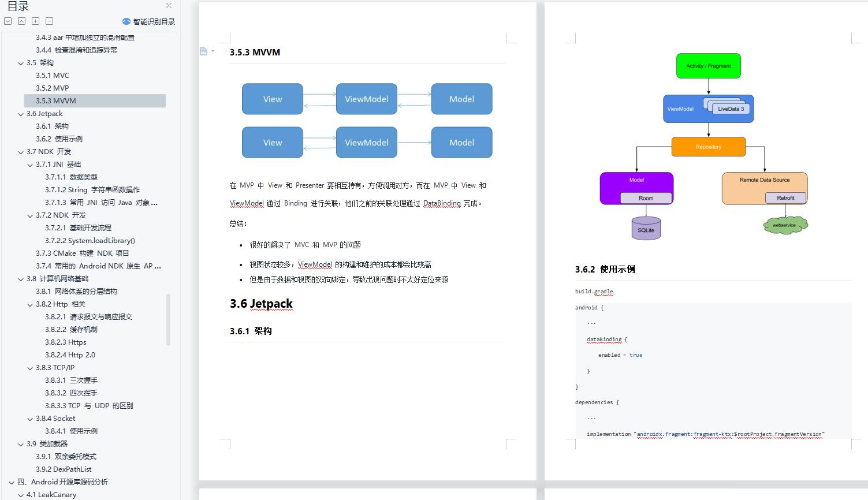Viewport: 868px width, 500px height.
Task: Click the collapse-all headings icon in 目录 panel
Action: [21, 21]
